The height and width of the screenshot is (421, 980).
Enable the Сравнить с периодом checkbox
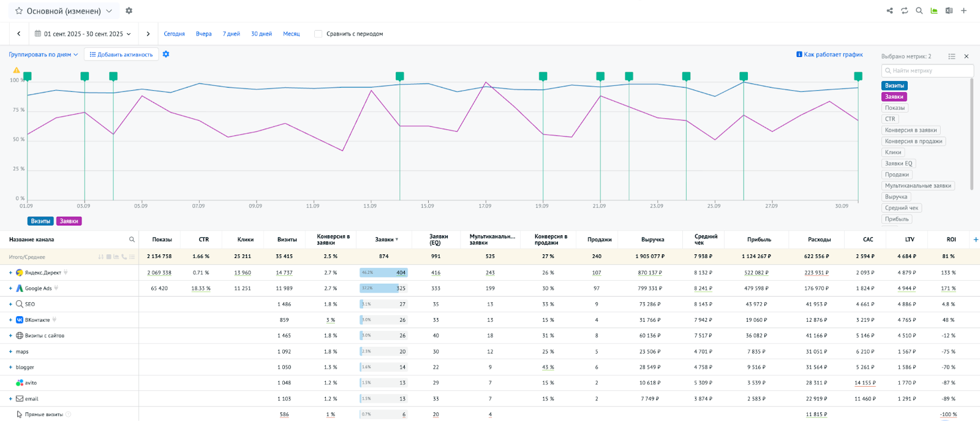(x=318, y=34)
